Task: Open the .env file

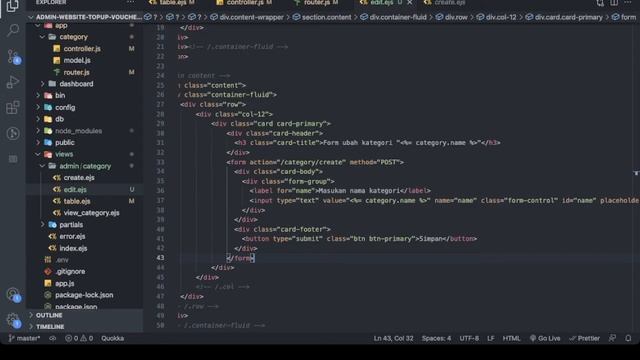Action: tap(62, 260)
